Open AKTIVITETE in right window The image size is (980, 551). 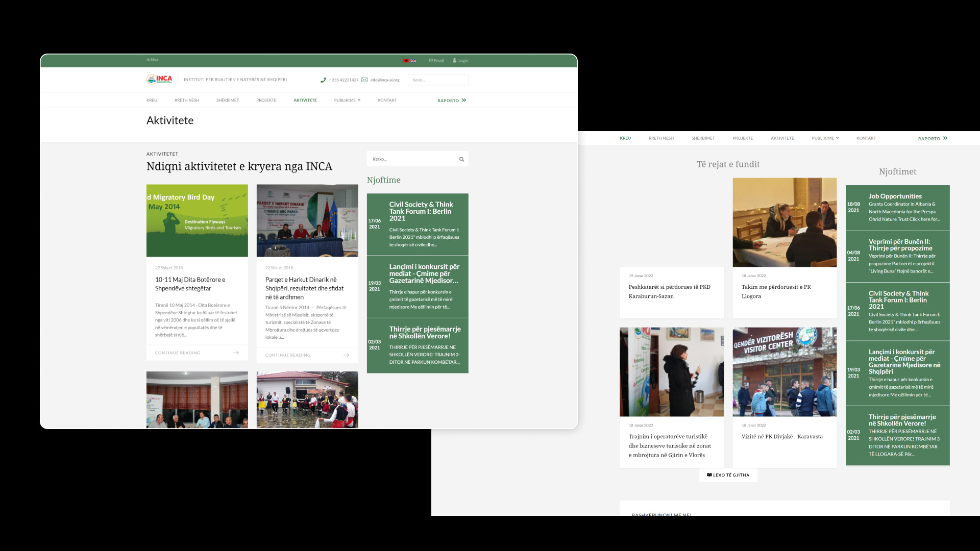click(x=782, y=138)
